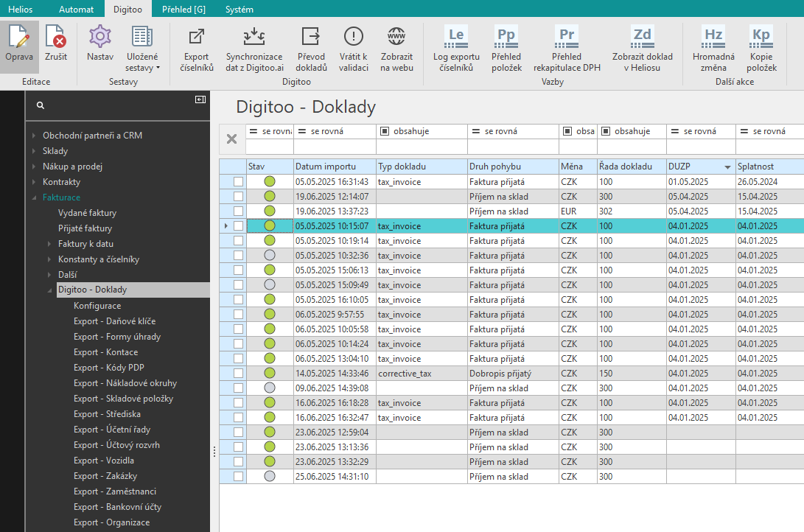The width and height of the screenshot is (804, 532).
Task: Open the Helios menu tab
Action: [x=21, y=10]
